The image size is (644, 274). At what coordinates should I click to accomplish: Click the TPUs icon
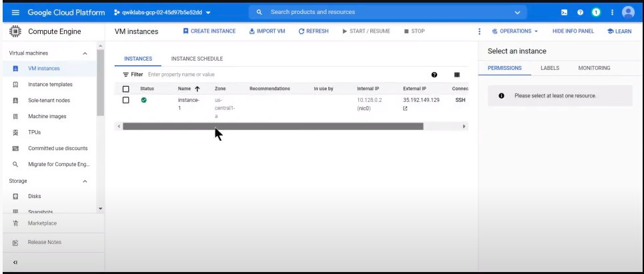(x=15, y=133)
